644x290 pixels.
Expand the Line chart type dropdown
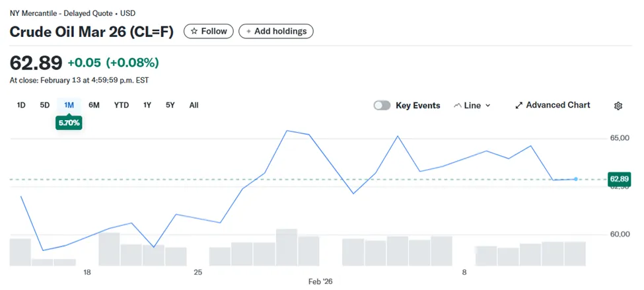(x=472, y=106)
